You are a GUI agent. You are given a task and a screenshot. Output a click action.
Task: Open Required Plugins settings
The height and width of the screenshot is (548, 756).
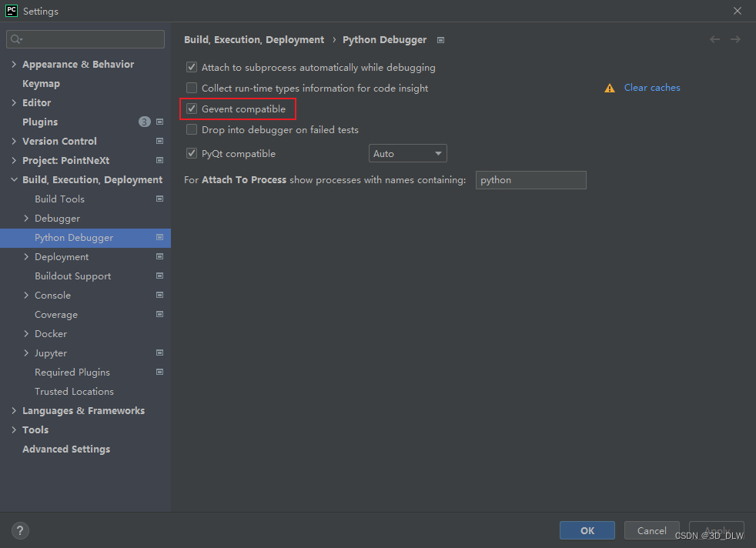tap(72, 373)
